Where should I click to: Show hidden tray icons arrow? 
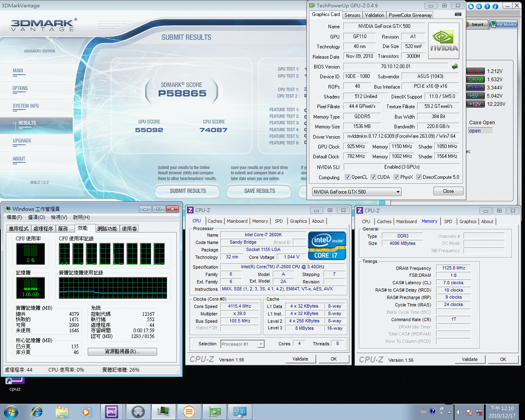pyautogui.click(x=449, y=412)
